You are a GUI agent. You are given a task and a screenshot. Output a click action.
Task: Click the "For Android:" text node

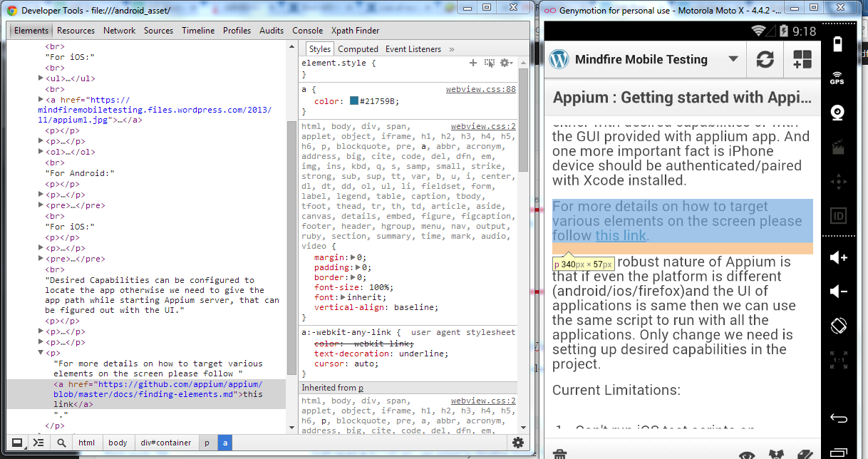(80, 173)
